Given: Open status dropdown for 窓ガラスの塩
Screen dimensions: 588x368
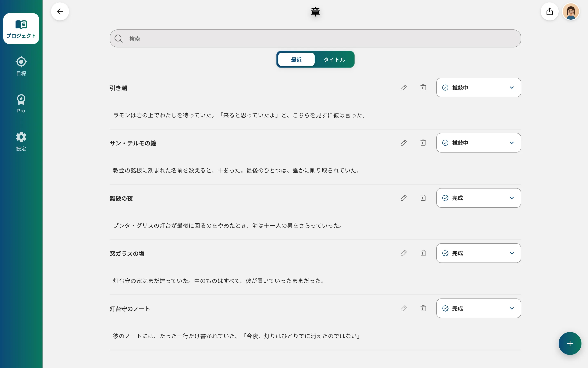Looking at the screenshot, I should [478, 253].
